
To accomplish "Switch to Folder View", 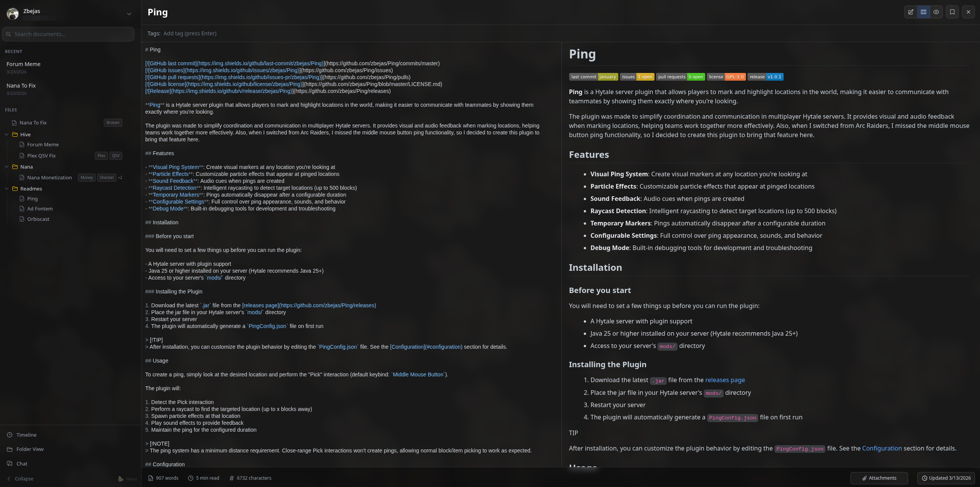I will point(30,449).
